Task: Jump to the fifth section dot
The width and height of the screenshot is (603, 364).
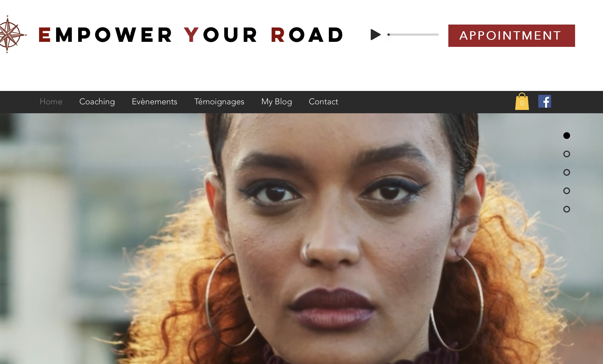Action: point(566,209)
